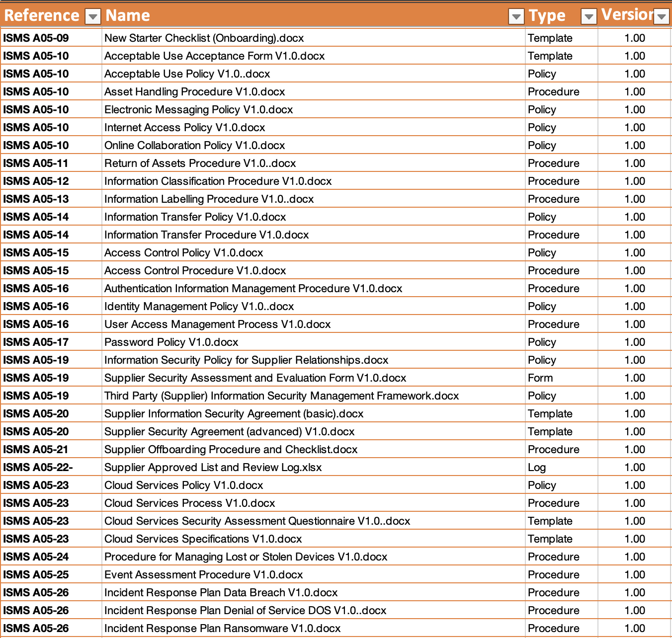This screenshot has height=638, width=672.
Task: Select Cloud Services Process V1.0.docx cell
Action: [x=314, y=503]
